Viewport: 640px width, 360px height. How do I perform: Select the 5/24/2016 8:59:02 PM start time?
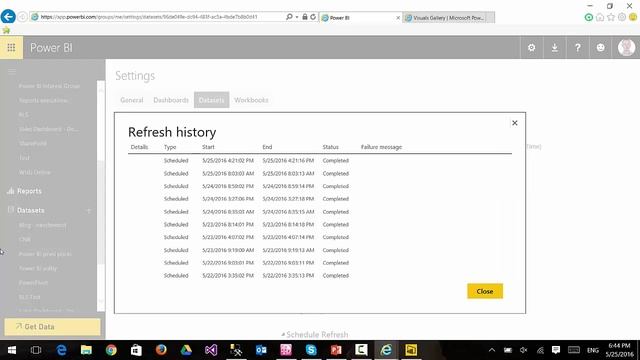pos(228,186)
